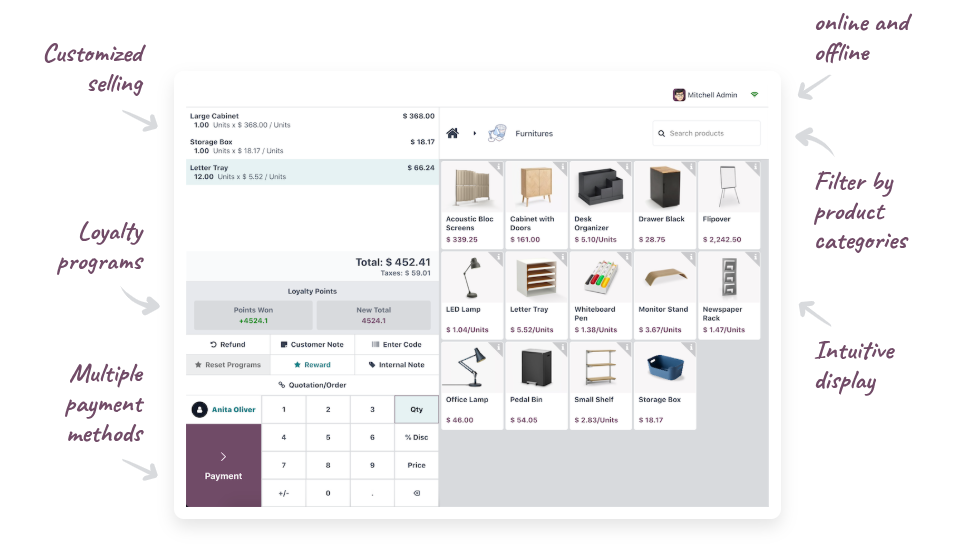
Task: Select the Small Shelf product
Action: [600, 385]
